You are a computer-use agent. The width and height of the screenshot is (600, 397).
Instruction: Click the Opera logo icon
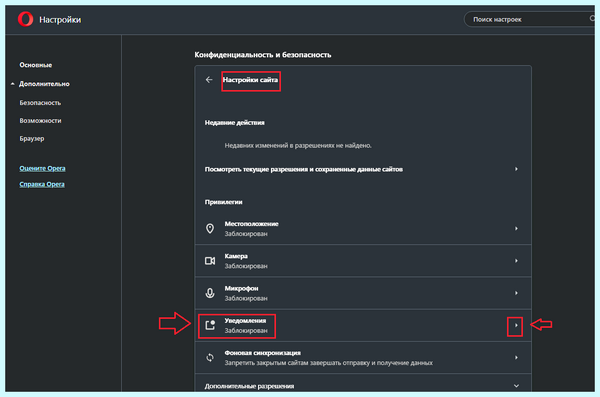[26, 19]
